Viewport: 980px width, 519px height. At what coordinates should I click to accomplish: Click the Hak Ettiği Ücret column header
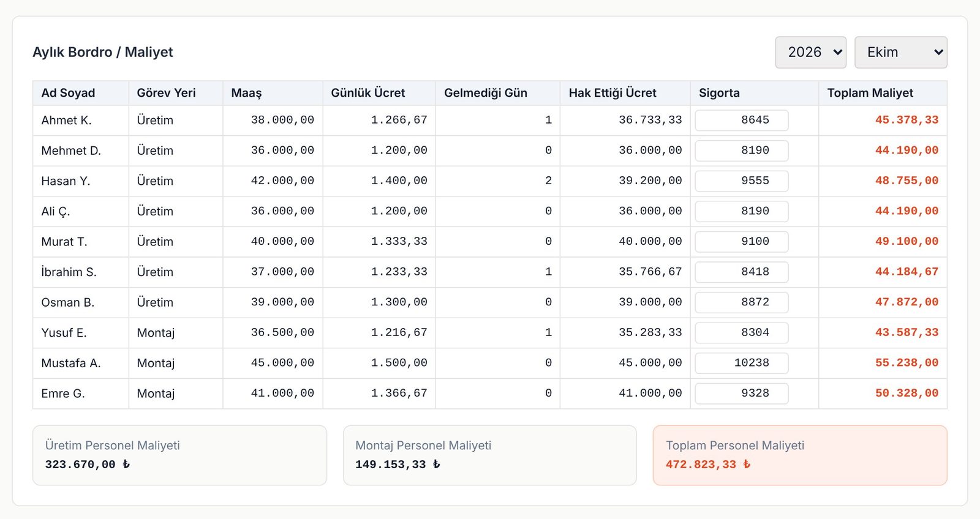click(x=625, y=93)
